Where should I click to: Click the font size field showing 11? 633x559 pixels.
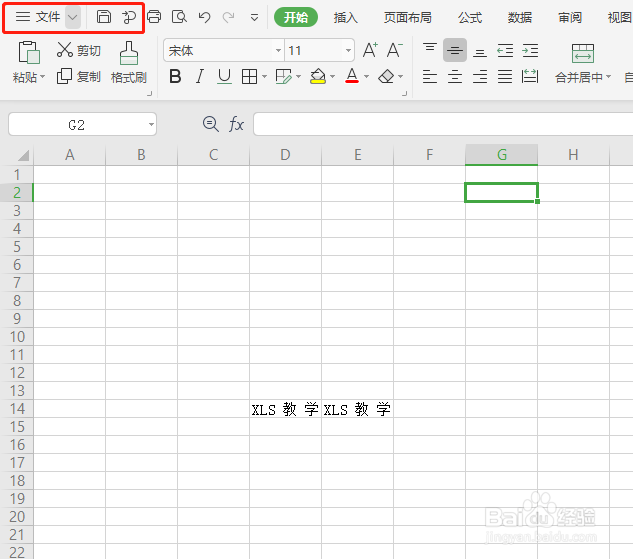(314, 50)
